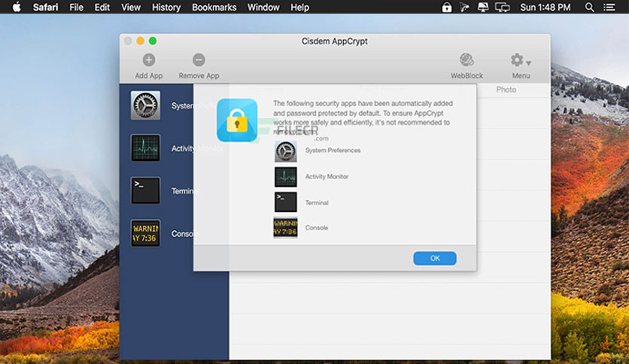
Task: Click the Photo column header
Action: (506, 89)
